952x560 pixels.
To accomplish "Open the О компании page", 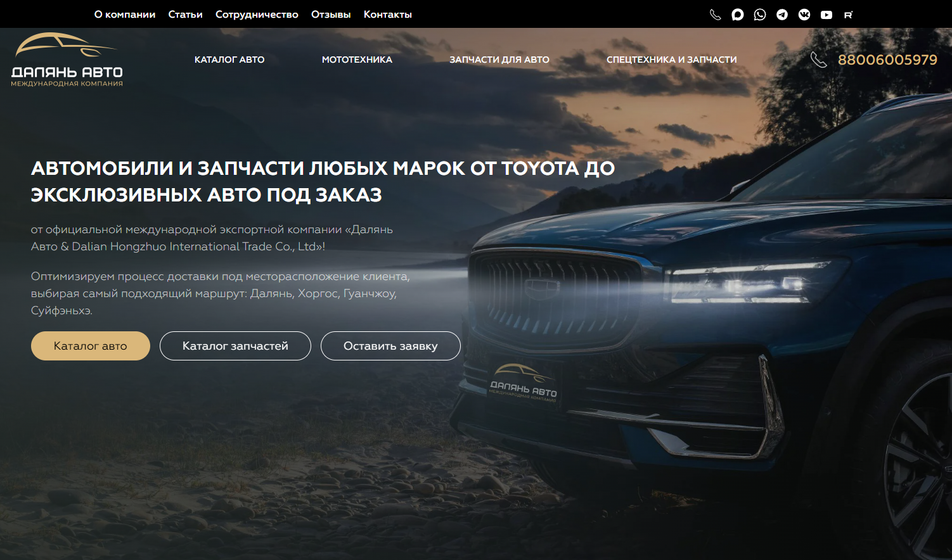I will [125, 15].
